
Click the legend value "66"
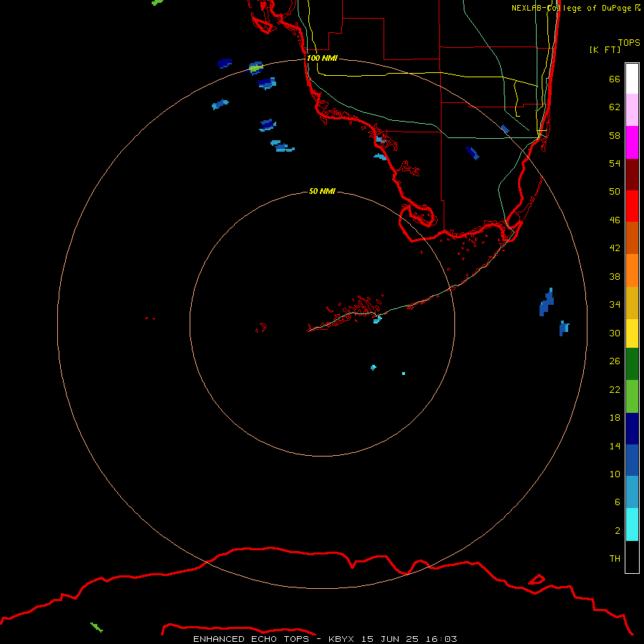pos(615,79)
